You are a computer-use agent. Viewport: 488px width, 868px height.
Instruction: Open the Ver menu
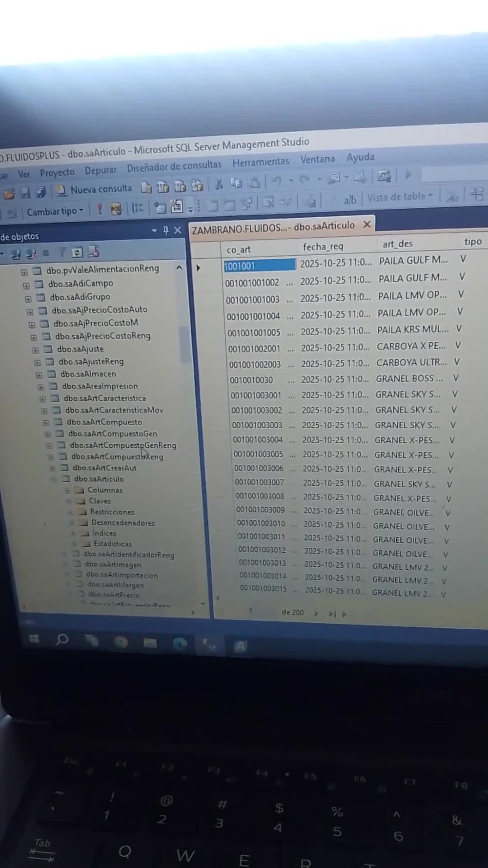click(x=23, y=174)
